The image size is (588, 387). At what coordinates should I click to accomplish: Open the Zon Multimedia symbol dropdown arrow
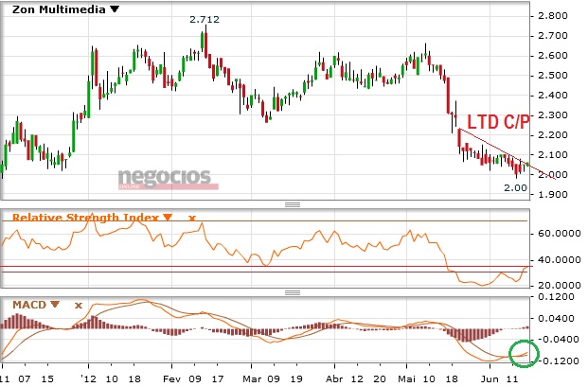[115, 9]
